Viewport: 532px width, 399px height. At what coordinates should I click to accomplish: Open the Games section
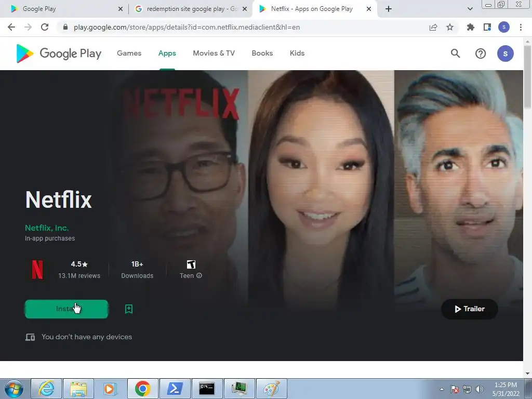(129, 54)
